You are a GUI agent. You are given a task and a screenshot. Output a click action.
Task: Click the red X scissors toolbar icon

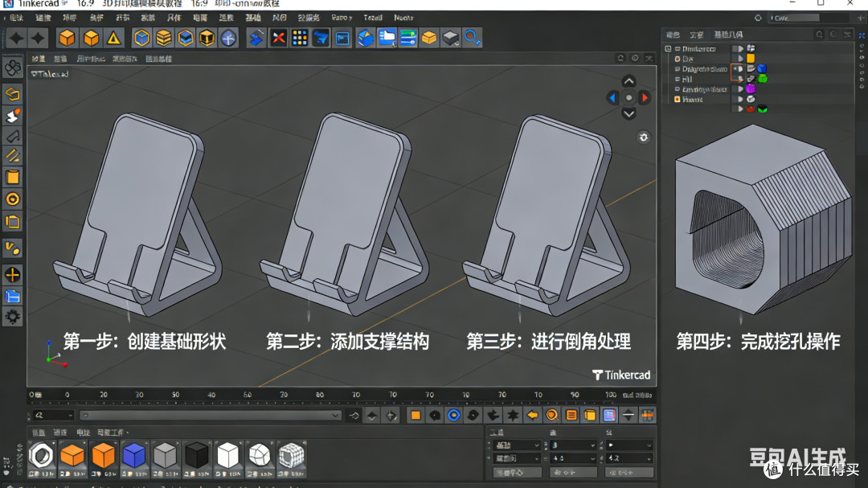tap(278, 38)
